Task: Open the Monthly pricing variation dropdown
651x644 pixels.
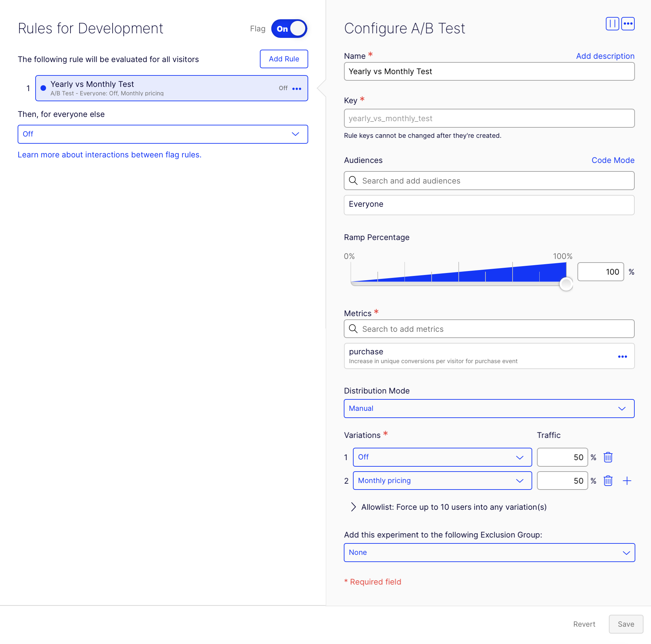Action: [x=442, y=481]
